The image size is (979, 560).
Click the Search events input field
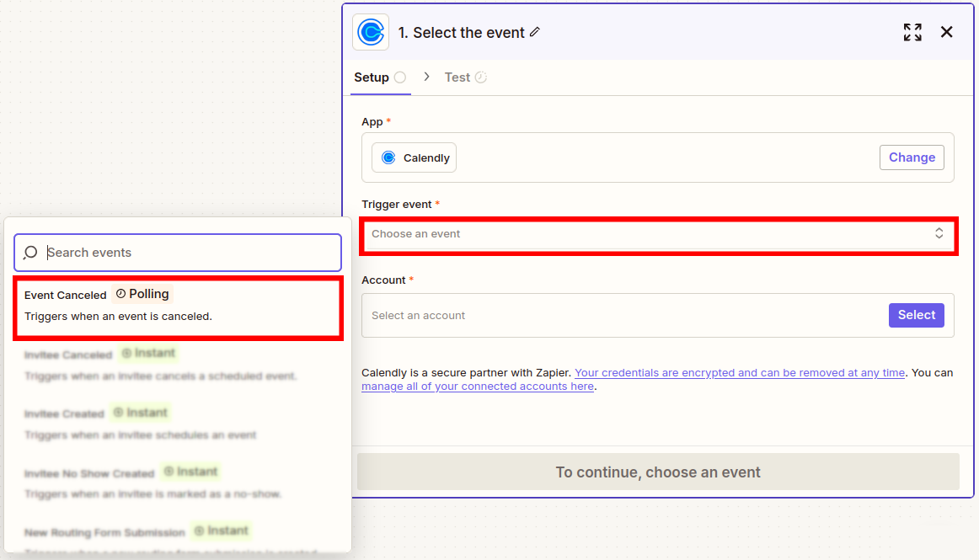point(178,253)
